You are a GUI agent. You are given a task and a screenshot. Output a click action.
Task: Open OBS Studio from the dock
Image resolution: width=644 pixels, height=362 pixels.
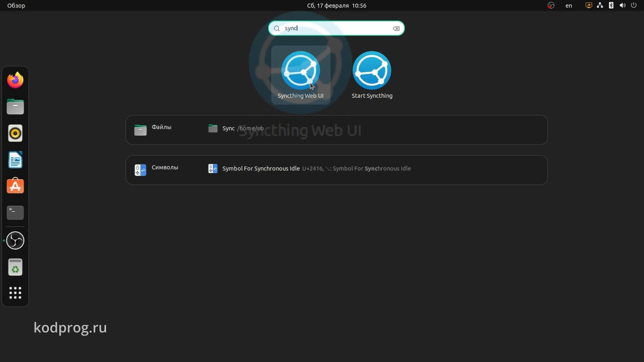point(15,240)
